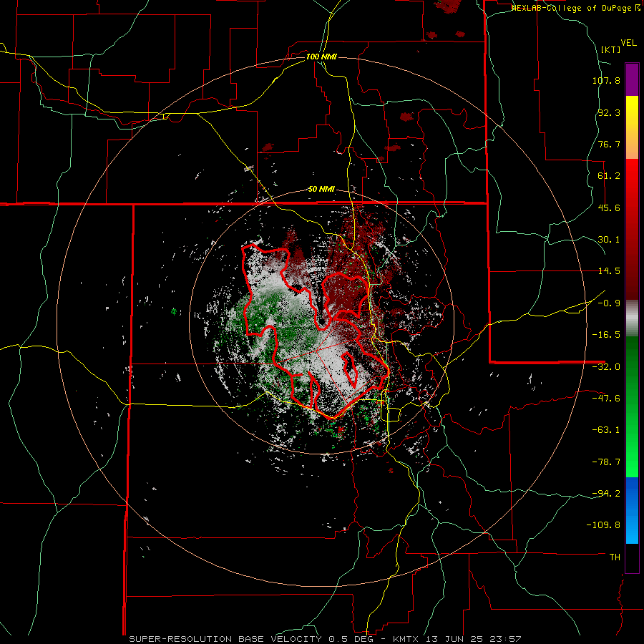Click the Super-Resolution Base Velocity caption
The width and height of the screenshot is (644, 644).
326,639
